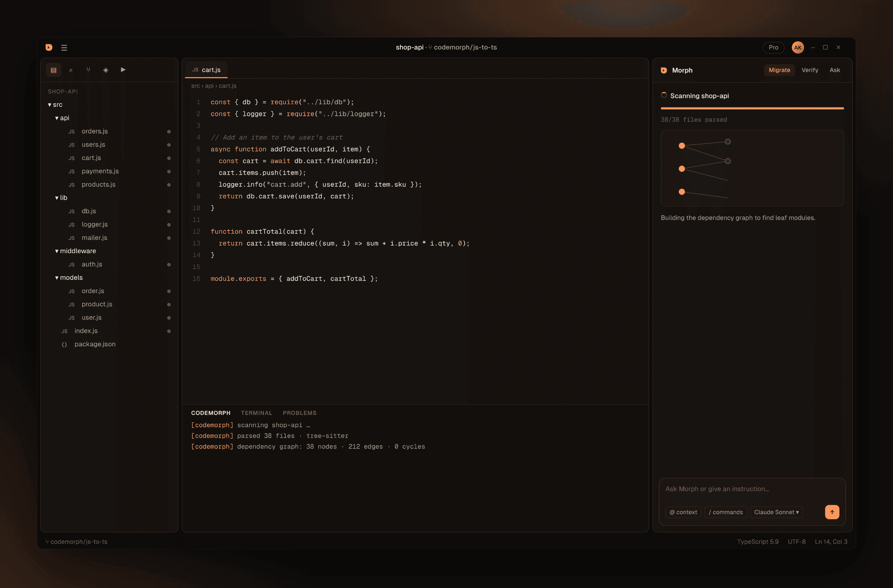Screen dimensions: 893x588
Task: Open the source control branch icon
Action: pyautogui.click(x=88, y=70)
